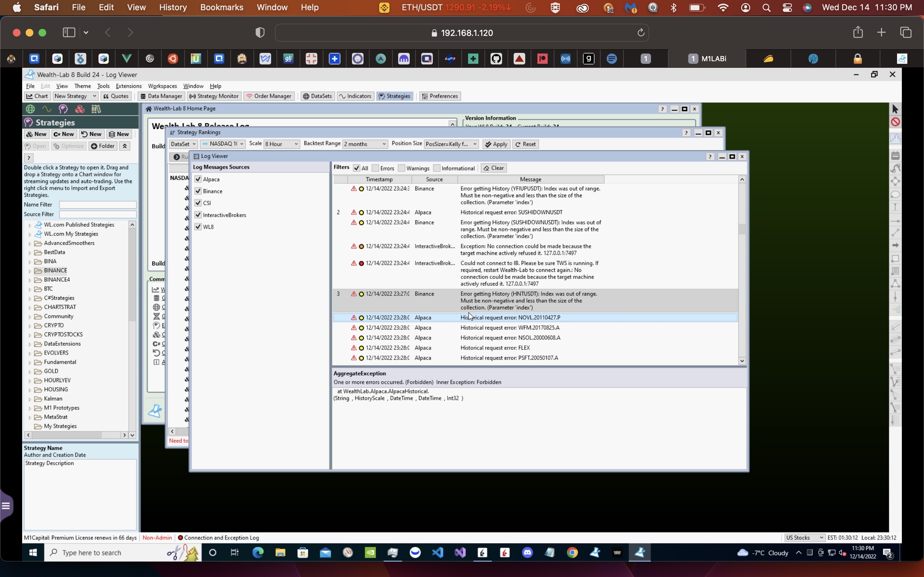Screen dimensions: 924x577
Task: Click the Name Filter input field
Action: (x=98, y=205)
